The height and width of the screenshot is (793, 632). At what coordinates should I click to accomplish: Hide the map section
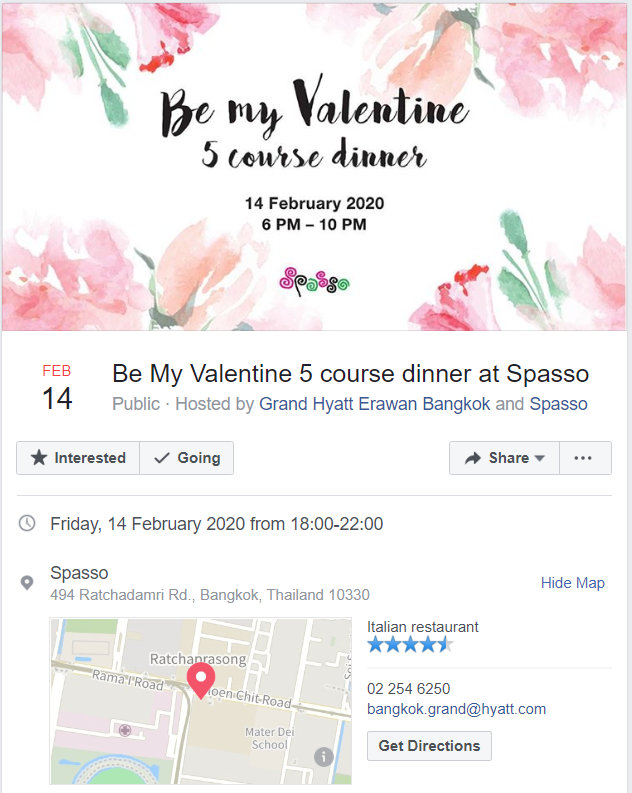pos(572,583)
